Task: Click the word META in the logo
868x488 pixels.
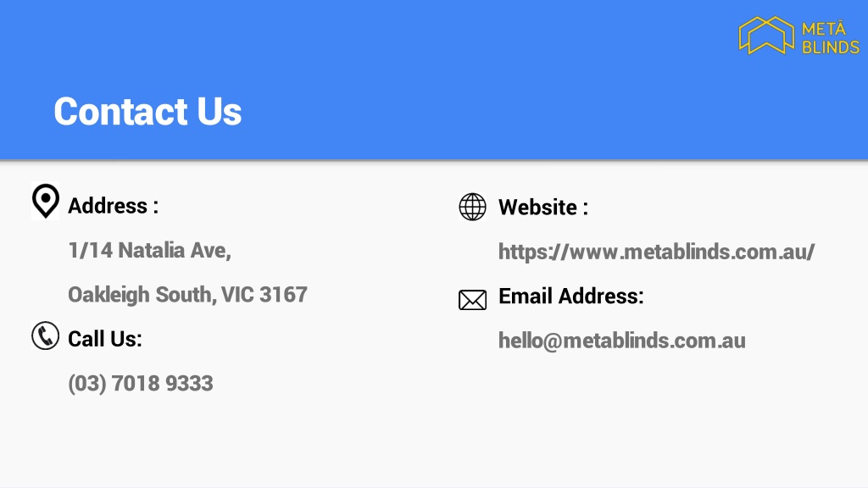Action: [x=824, y=28]
